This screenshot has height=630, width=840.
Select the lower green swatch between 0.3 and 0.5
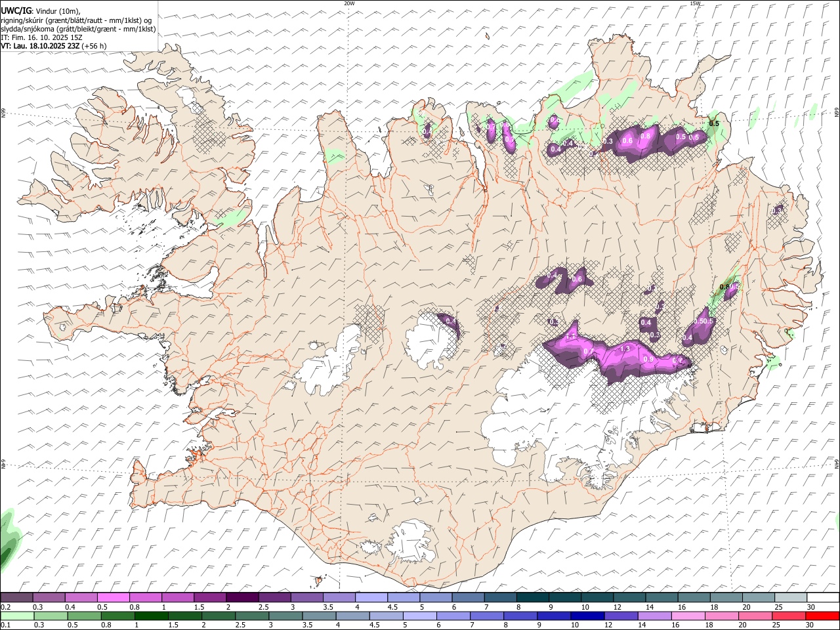tap(51, 616)
